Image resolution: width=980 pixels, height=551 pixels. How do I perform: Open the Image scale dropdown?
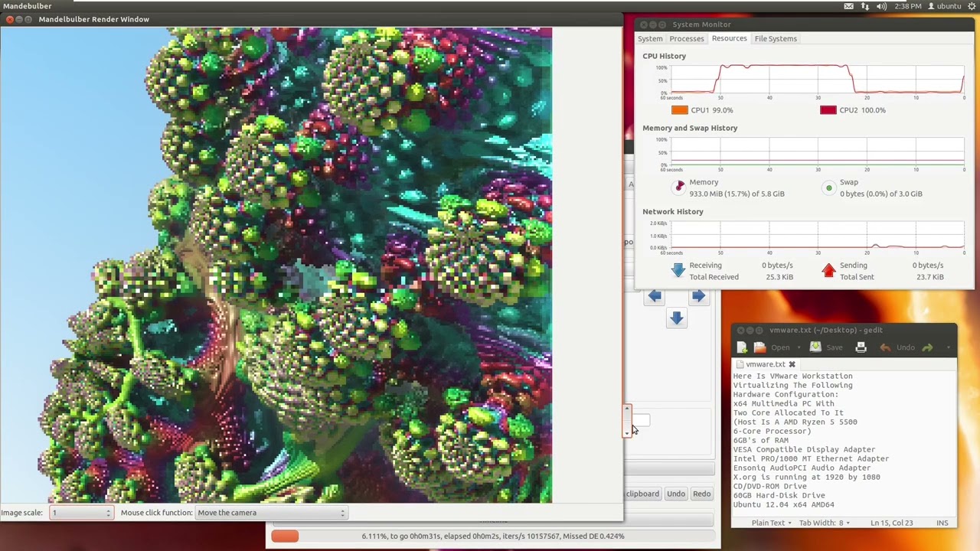tap(81, 513)
